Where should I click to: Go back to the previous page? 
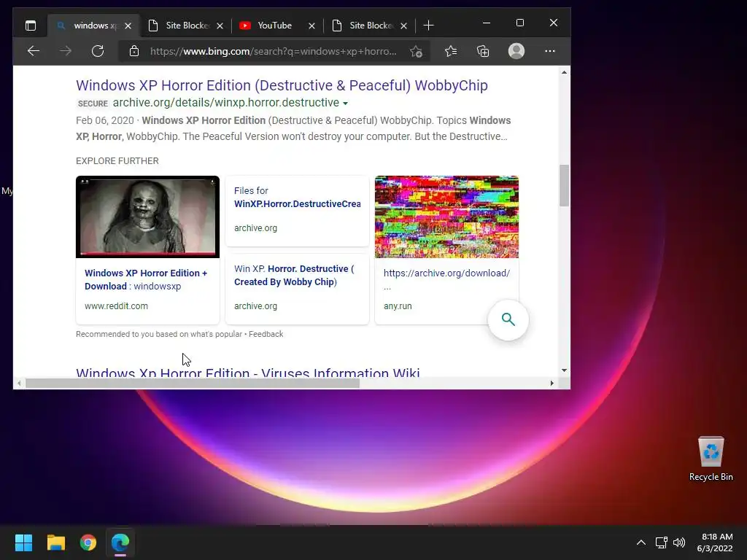34,51
